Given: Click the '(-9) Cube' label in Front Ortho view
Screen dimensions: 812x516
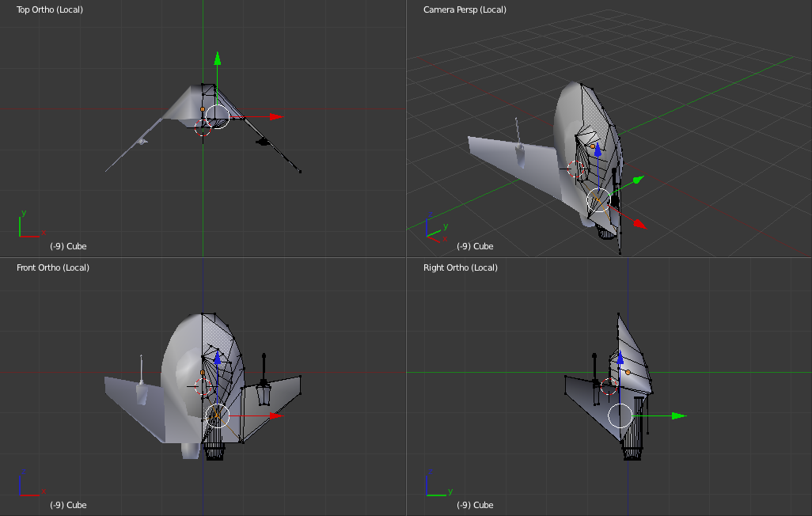Looking at the screenshot, I should pyautogui.click(x=68, y=505).
